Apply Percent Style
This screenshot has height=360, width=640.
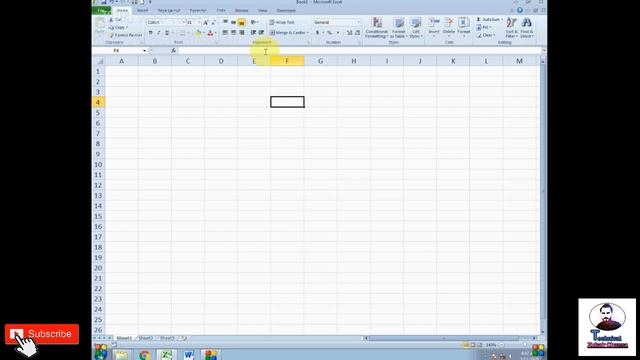329,33
